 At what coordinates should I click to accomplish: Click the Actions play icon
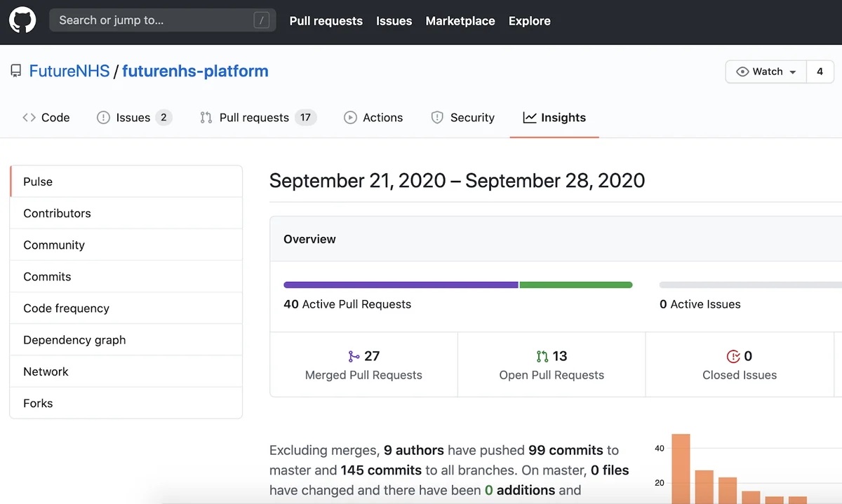point(350,118)
